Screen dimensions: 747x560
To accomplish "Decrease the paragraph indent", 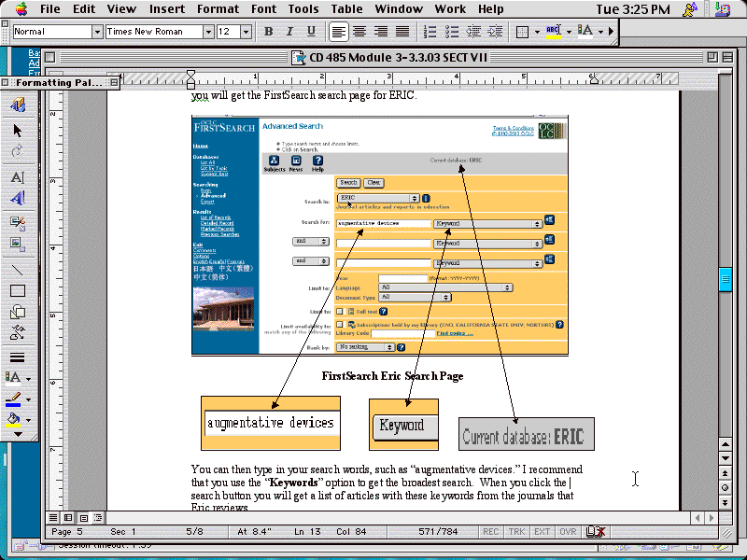I will tap(473, 32).
